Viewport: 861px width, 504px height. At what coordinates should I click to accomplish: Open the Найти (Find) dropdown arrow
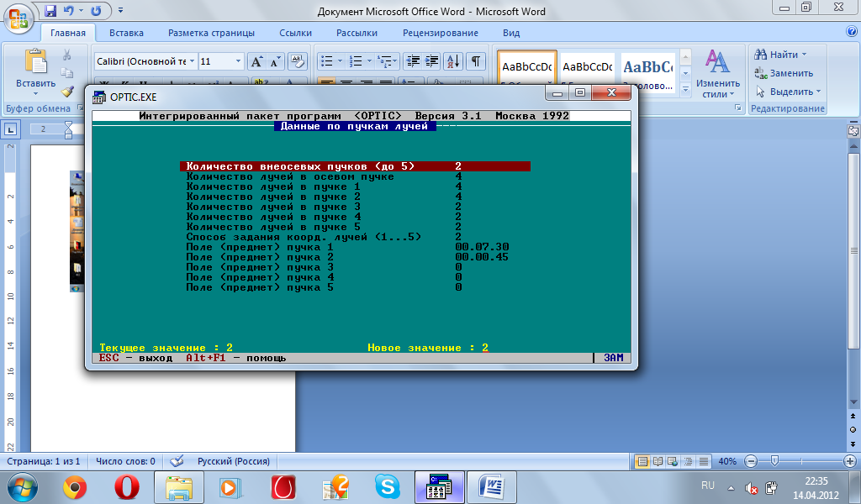point(805,55)
